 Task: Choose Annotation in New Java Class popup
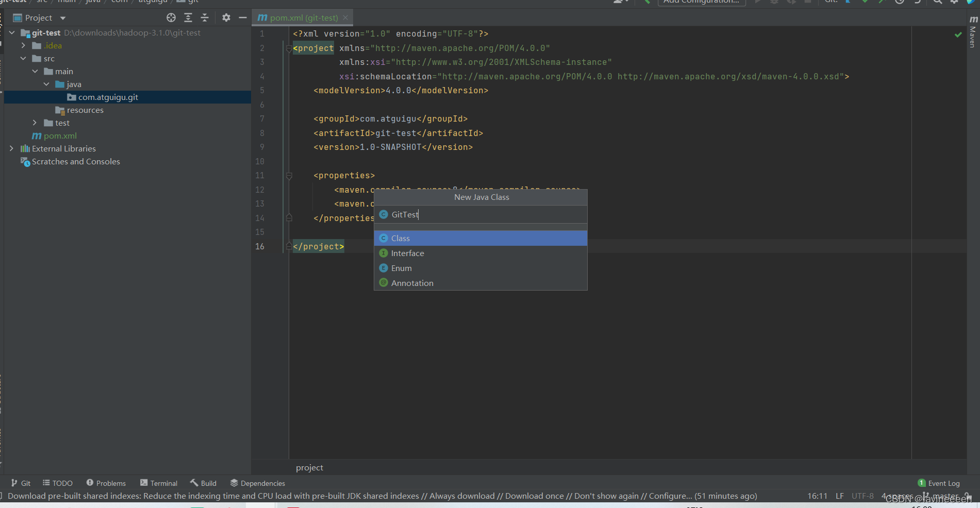click(480, 283)
